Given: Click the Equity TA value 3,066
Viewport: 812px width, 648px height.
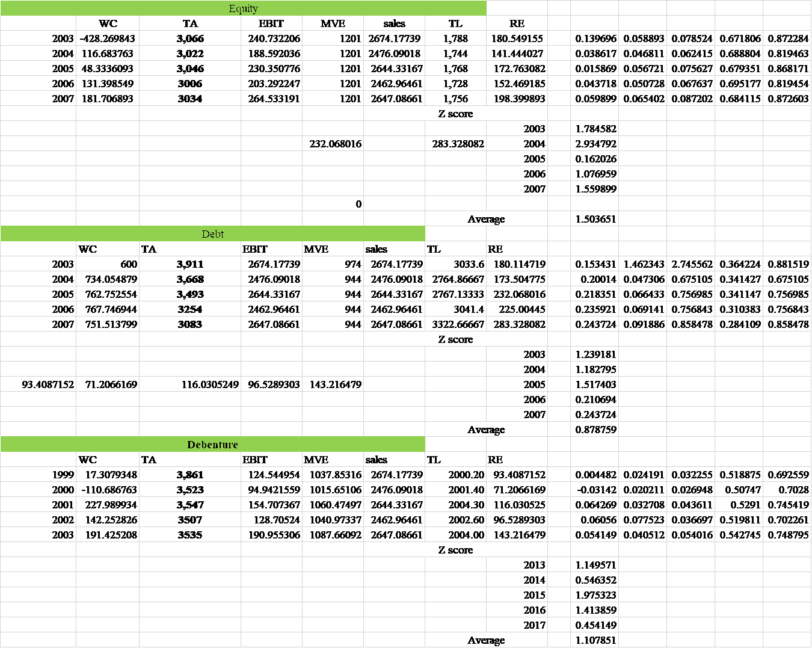Looking at the screenshot, I should [190, 39].
